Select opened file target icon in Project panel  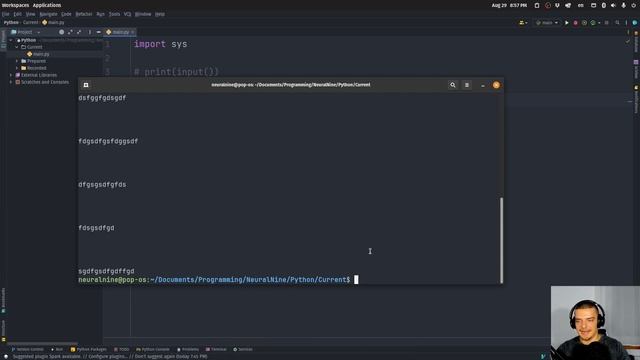click(62, 32)
